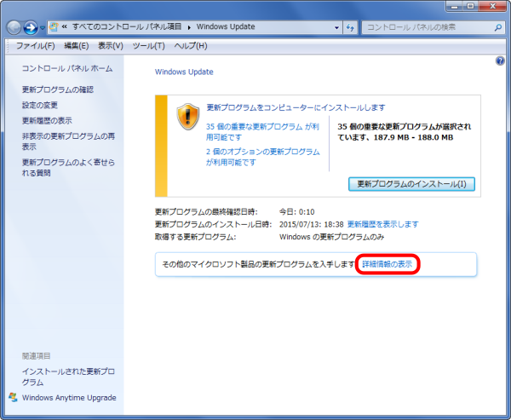Click the control panel icon in address bar
This screenshot has width=511, height=420.
[54, 27]
